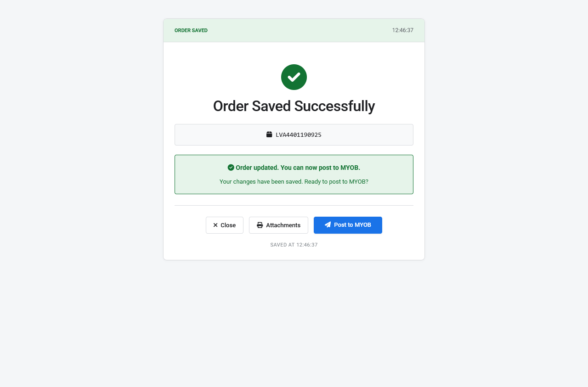Click the small check icon in the green alert
Viewport: 588px width, 387px height.
tap(231, 168)
